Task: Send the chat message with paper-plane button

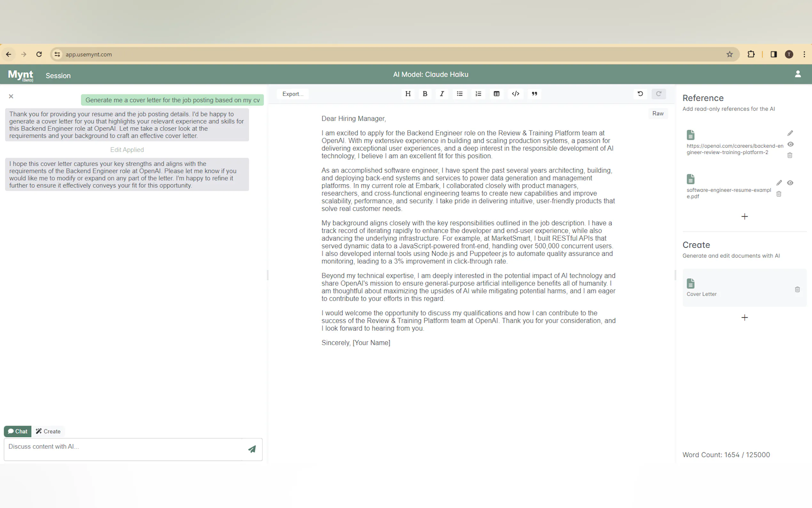Action: (252, 449)
